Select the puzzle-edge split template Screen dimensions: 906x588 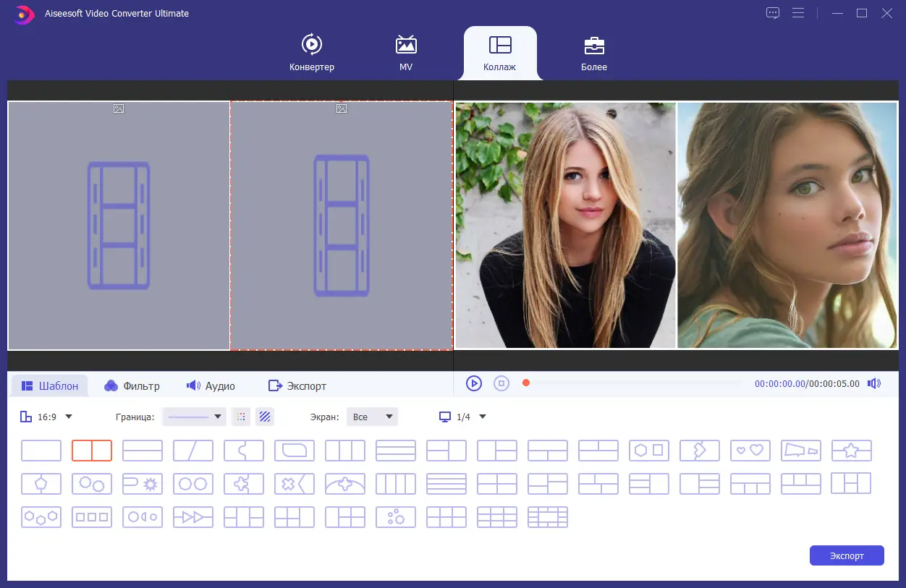(x=244, y=451)
